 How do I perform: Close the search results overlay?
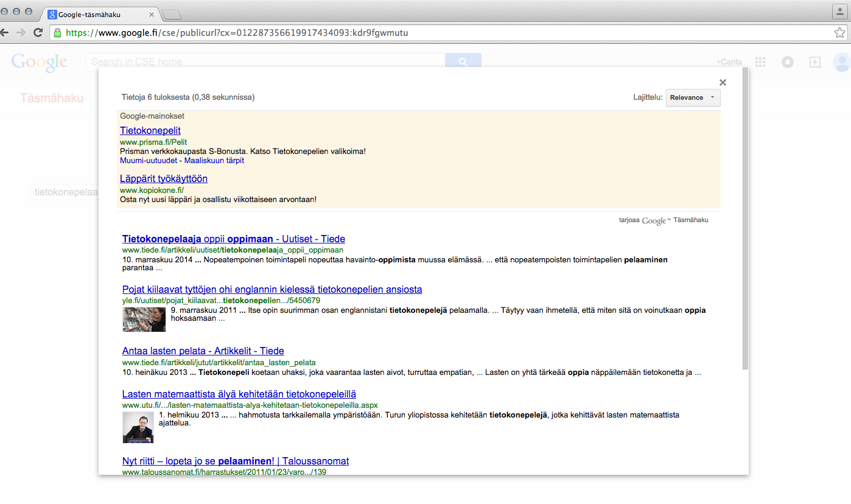click(x=723, y=82)
